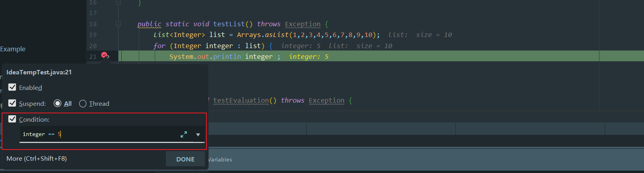Uncheck the Enabled checkbox
Screen dimensions: 644x173
click(12, 87)
